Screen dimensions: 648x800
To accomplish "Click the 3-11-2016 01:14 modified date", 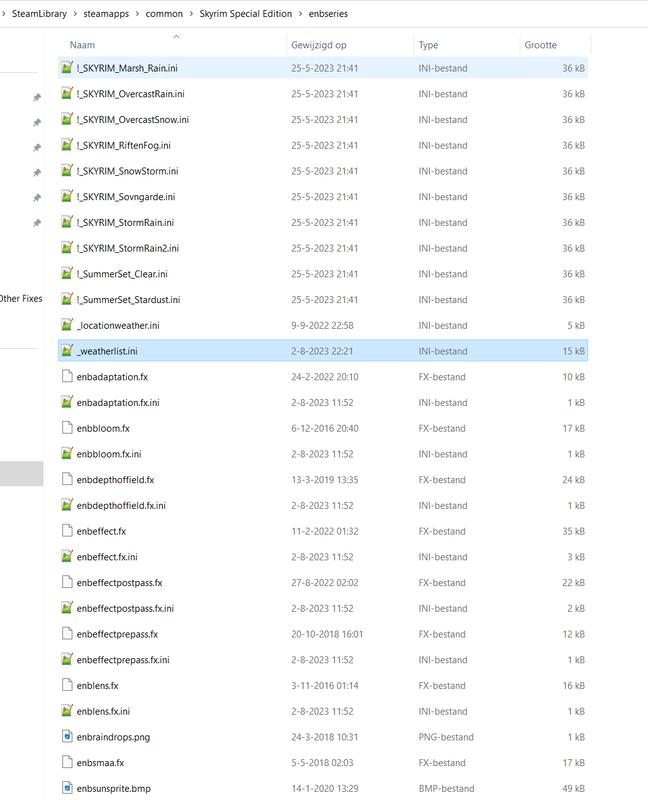I will point(325,686).
